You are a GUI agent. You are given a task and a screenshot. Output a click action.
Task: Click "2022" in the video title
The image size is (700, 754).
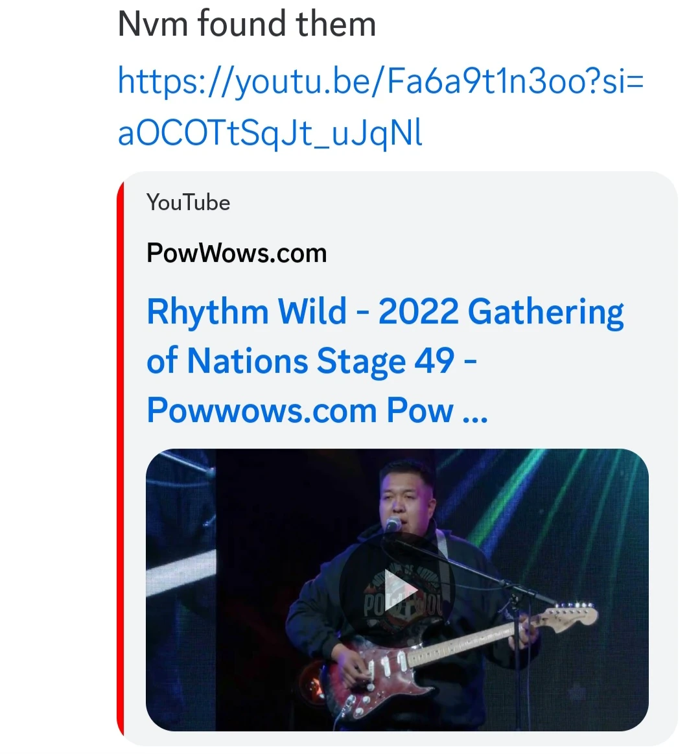[418, 312]
